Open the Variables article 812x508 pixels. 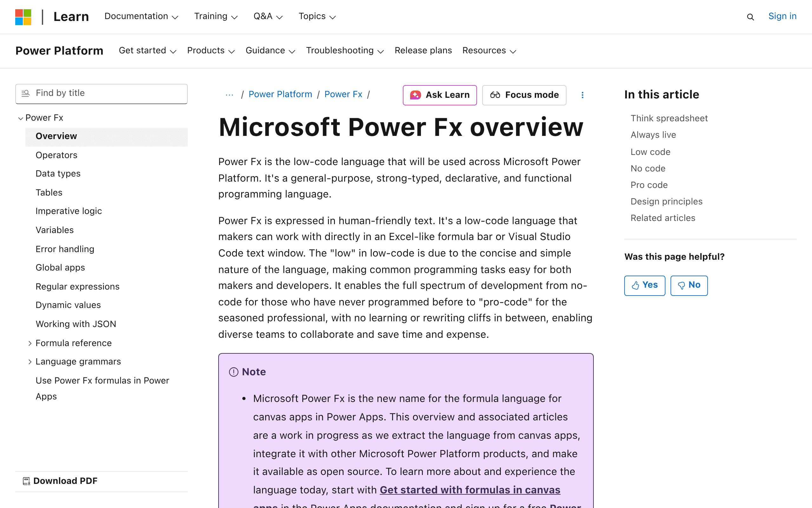click(x=55, y=230)
